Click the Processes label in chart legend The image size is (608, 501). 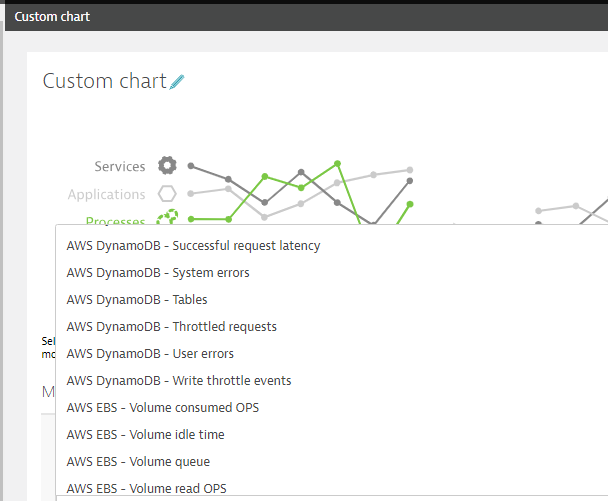[115, 220]
